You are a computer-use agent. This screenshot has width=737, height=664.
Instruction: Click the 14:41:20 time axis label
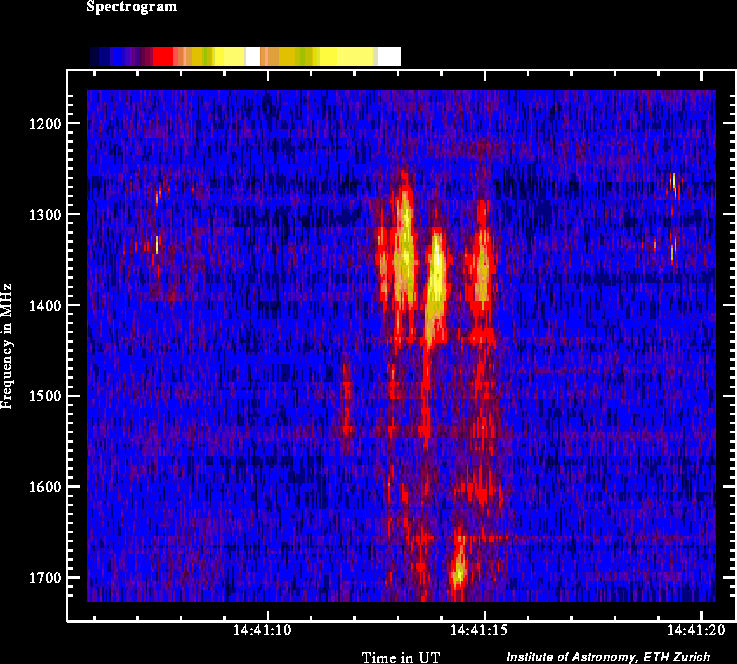696,630
